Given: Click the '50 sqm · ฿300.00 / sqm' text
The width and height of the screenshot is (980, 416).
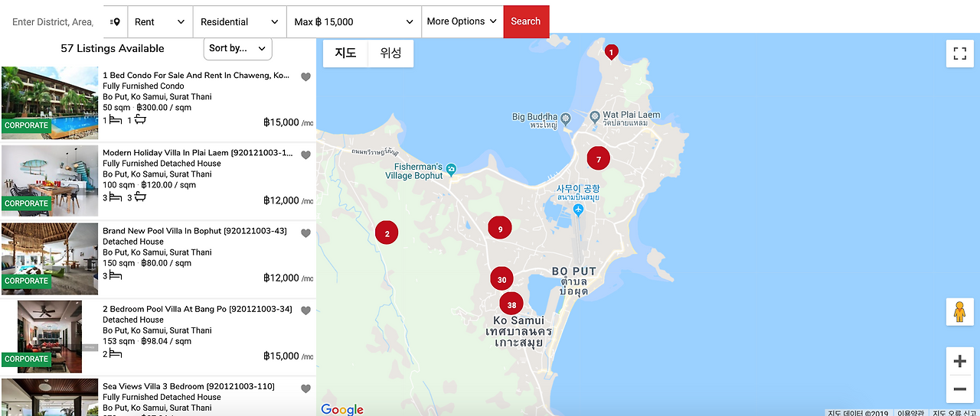Looking at the screenshot, I should 147,108.
